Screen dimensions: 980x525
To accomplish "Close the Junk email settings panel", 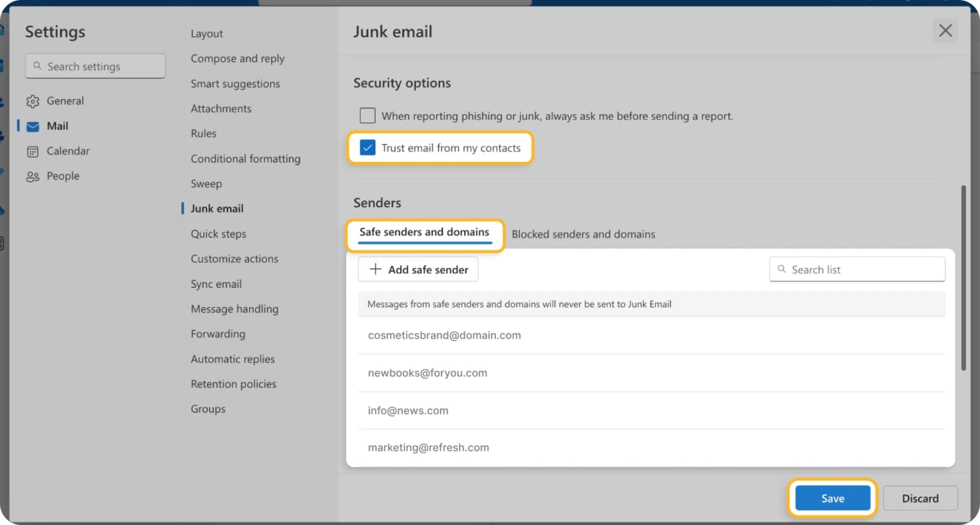I will 945,31.
